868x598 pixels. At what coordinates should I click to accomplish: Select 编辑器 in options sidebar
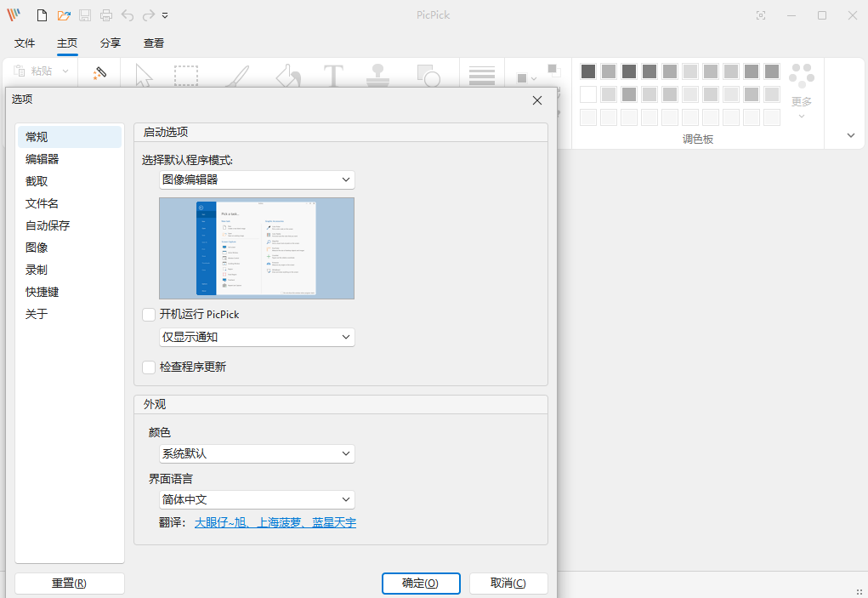70,159
